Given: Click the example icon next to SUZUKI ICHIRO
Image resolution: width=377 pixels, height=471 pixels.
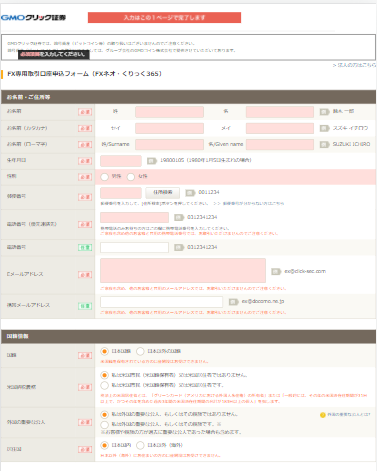Looking at the screenshot, I should pyautogui.click(x=324, y=144).
